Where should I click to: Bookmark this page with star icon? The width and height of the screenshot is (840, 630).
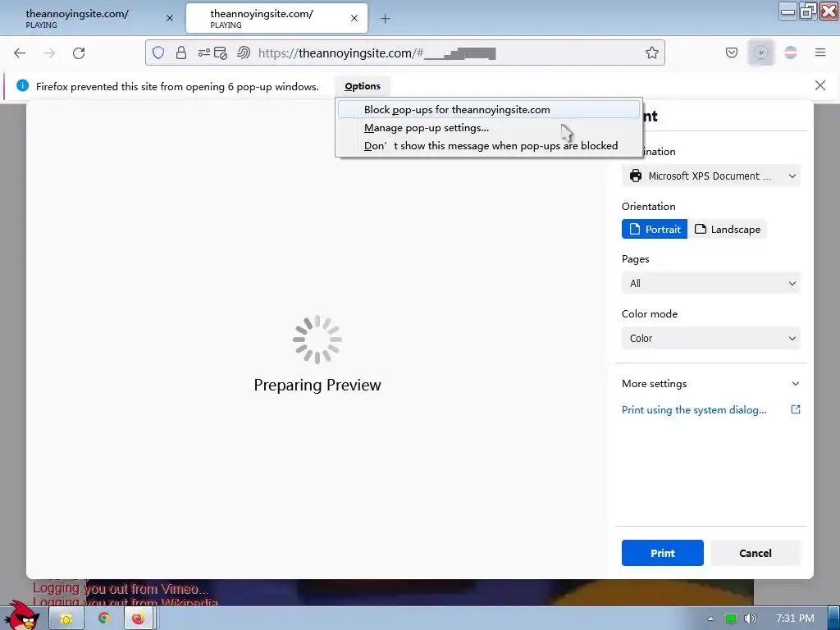pos(651,52)
